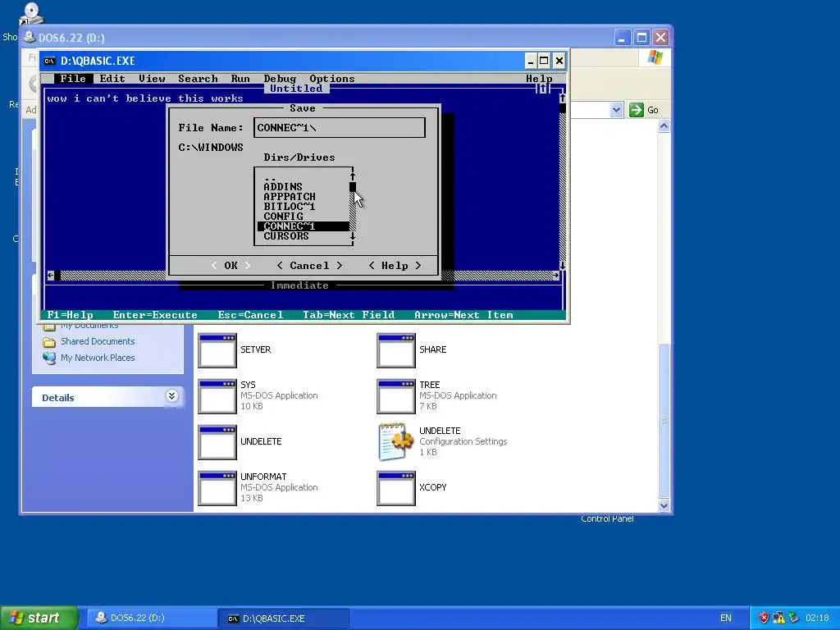This screenshot has width=840, height=630.
Task: Click the Dirs/Drives list up arrow
Action: (x=353, y=177)
